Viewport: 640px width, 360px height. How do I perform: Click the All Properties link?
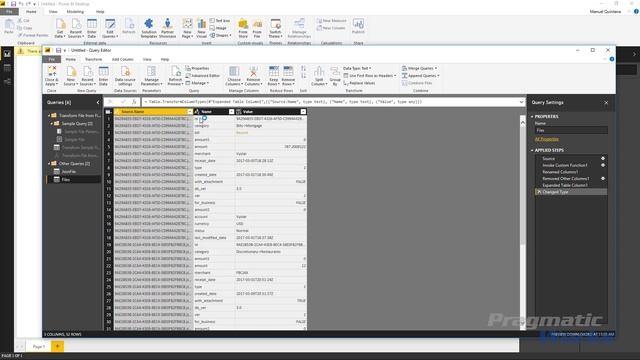(547, 139)
